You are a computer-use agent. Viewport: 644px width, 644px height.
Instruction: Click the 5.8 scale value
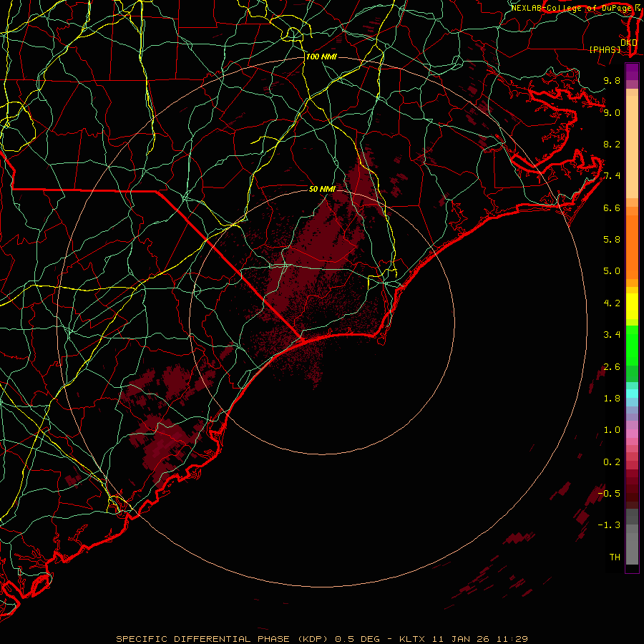(612, 240)
